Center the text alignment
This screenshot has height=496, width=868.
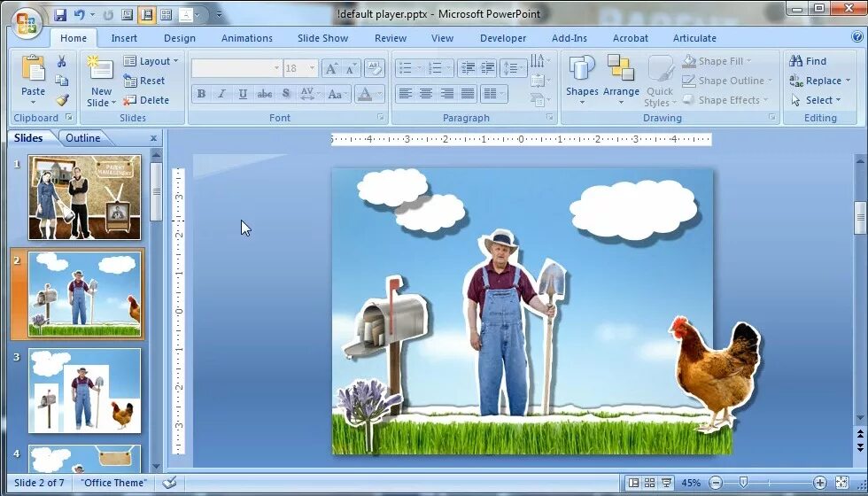point(426,94)
